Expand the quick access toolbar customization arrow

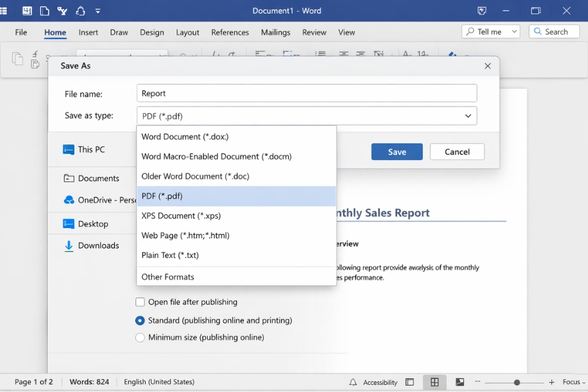click(x=98, y=10)
